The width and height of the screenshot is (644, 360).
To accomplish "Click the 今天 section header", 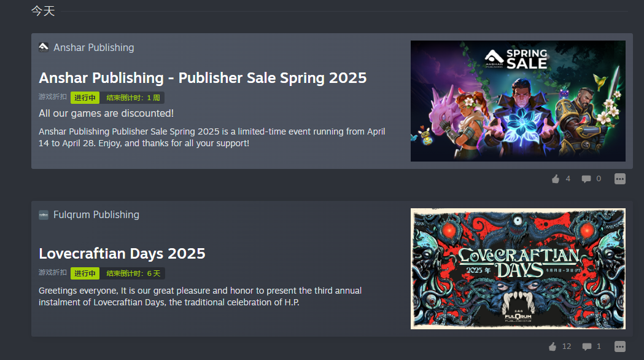I will pyautogui.click(x=43, y=11).
